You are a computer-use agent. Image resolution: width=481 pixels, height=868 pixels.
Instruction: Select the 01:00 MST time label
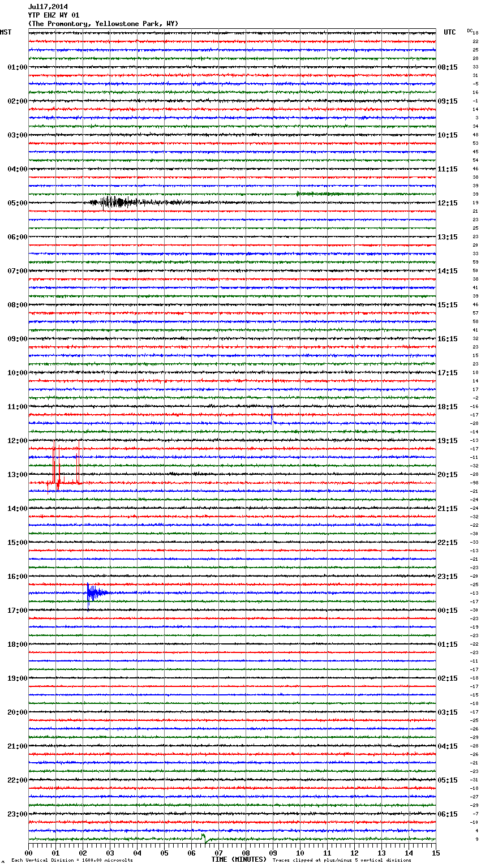pos(17,67)
